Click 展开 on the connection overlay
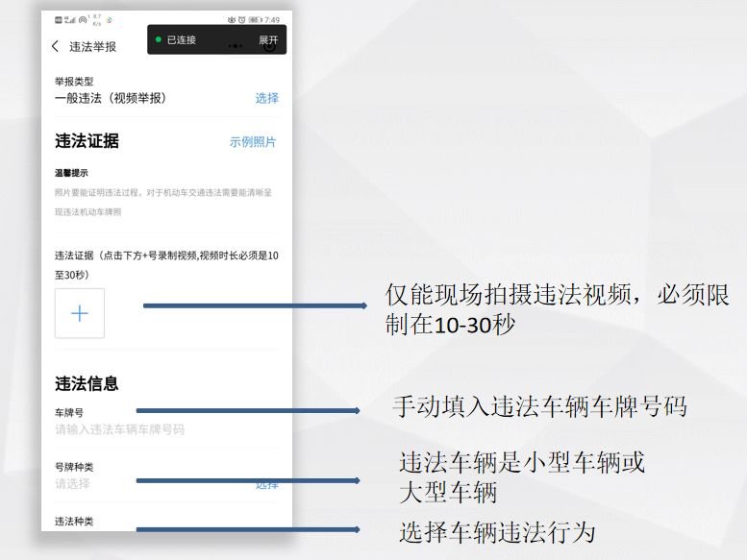The width and height of the screenshot is (747, 560). coord(268,40)
